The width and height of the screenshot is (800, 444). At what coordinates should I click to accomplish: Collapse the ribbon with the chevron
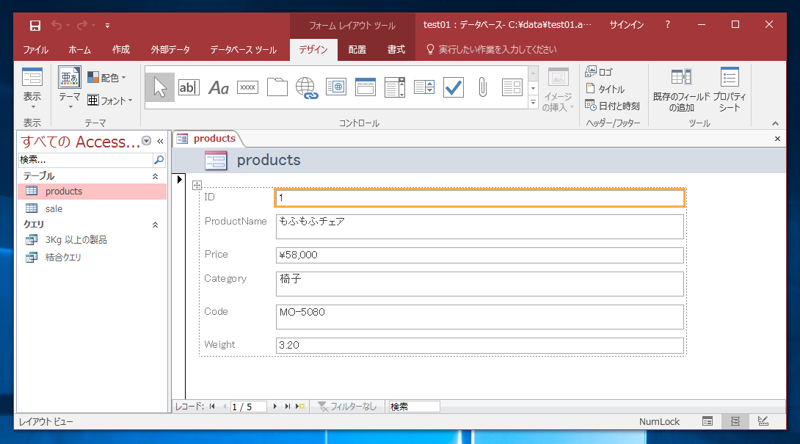[775, 124]
